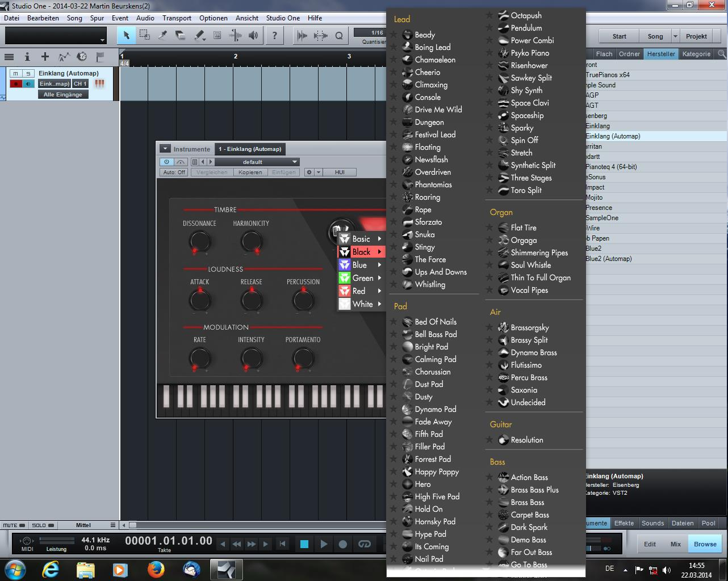Add a track with the plus icon

[45, 57]
